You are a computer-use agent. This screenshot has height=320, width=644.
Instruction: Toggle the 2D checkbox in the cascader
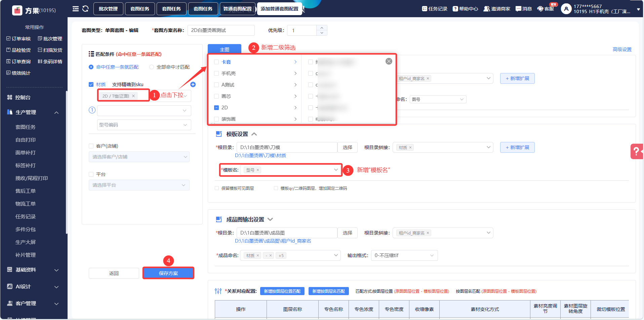pos(216,108)
